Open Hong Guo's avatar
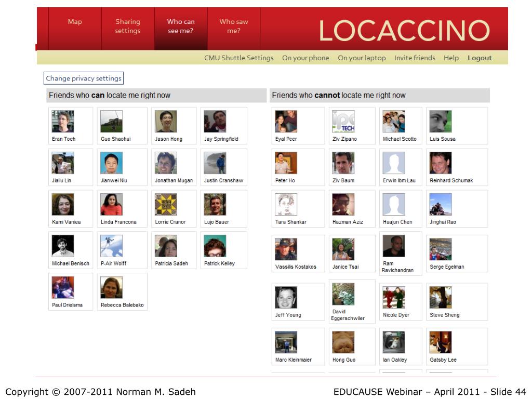532x399 pixels. click(343, 342)
